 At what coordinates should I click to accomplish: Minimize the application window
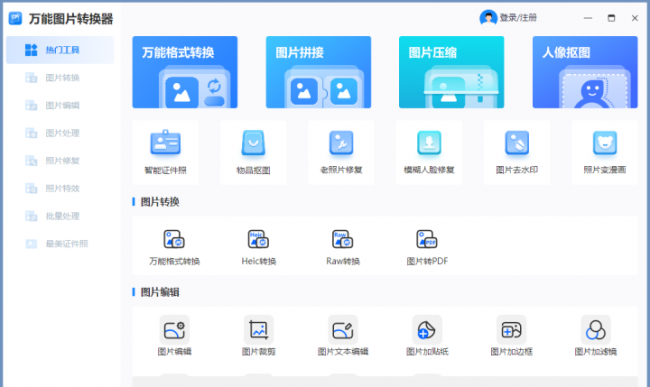[588, 18]
